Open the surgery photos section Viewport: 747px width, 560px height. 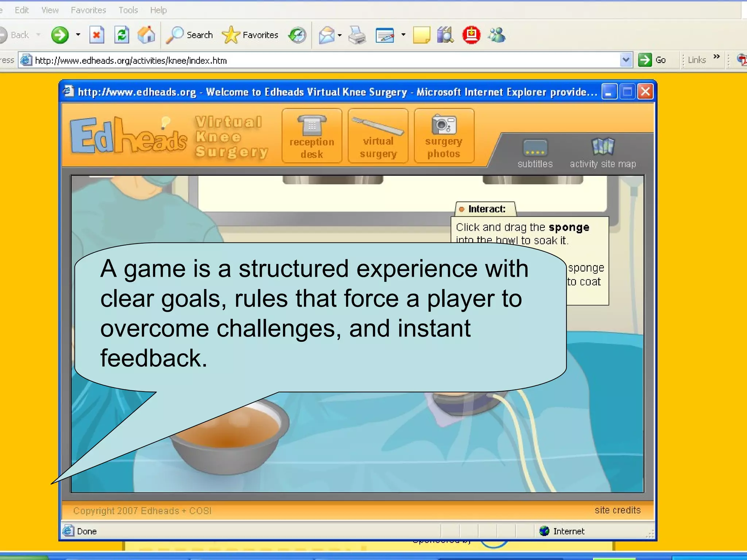(444, 136)
